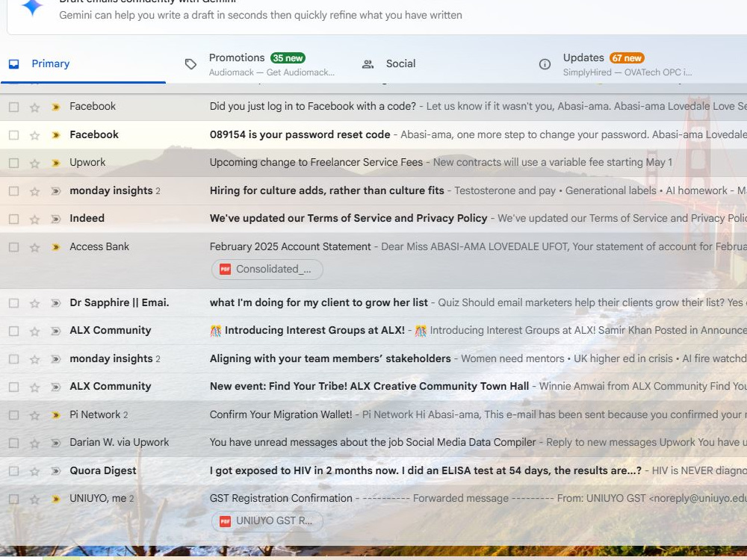Viewport: 747px width, 560px height.
Task: Select the Pi Network email checkbox
Action: point(13,415)
